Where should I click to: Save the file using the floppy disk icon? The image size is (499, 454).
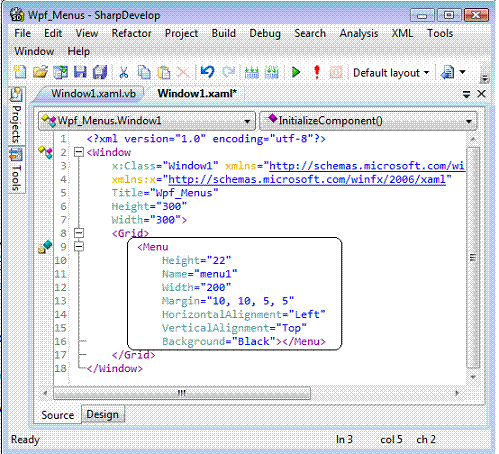pos(80,72)
